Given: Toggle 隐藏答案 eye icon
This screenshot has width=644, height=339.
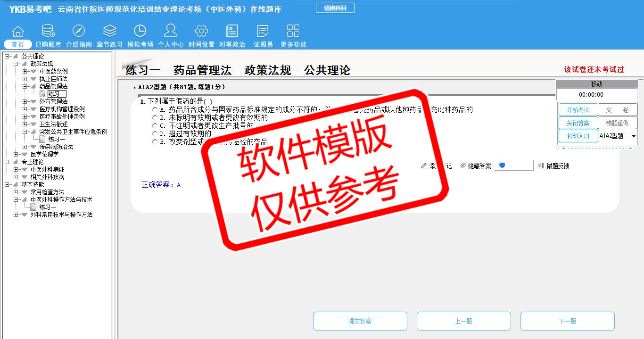Looking at the screenshot, I should (463, 166).
